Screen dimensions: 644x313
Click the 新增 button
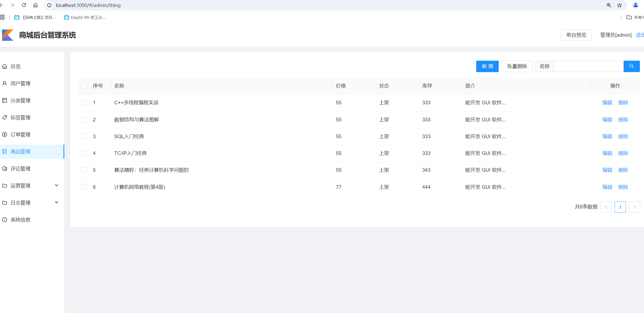click(x=487, y=66)
